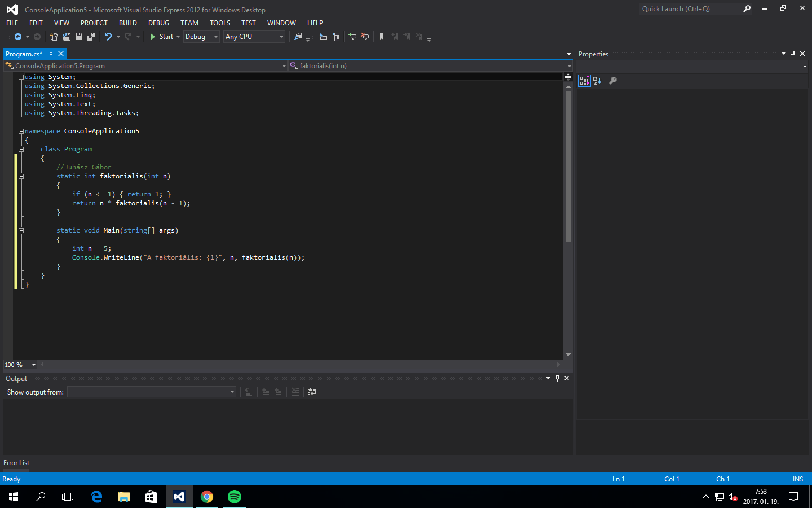Switch Properties to Alphabetical sort
The image size is (812, 508).
(x=597, y=81)
